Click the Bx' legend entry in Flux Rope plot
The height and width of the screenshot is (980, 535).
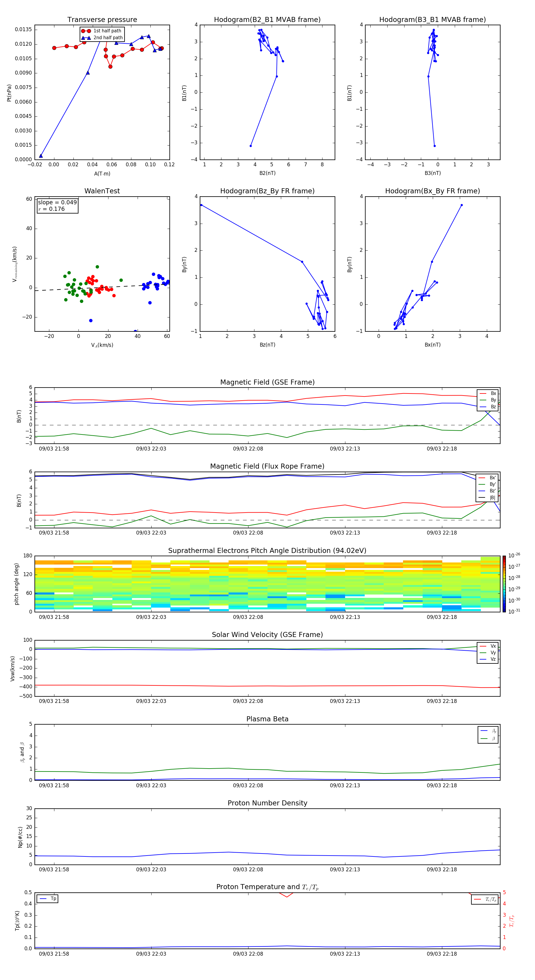point(488,478)
